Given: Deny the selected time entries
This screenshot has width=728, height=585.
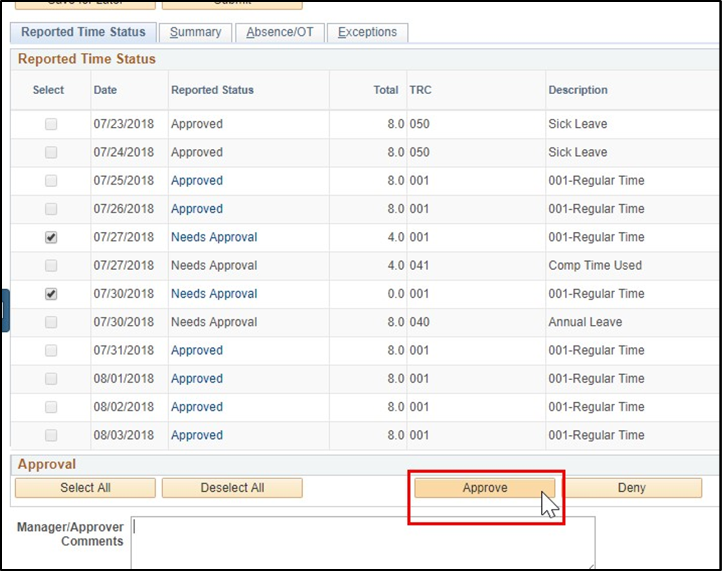Looking at the screenshot, I should point(631,488).
